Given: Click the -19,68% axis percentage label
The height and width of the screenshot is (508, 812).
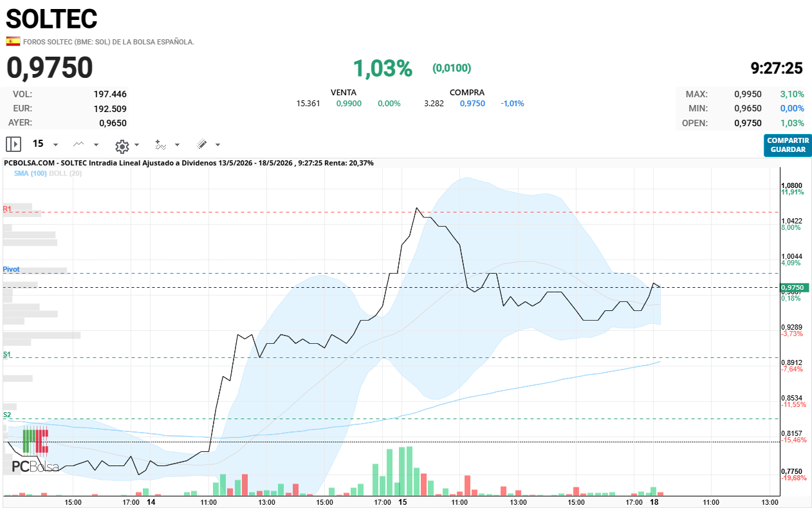Looking at the screenshot, I should point(793,478).
